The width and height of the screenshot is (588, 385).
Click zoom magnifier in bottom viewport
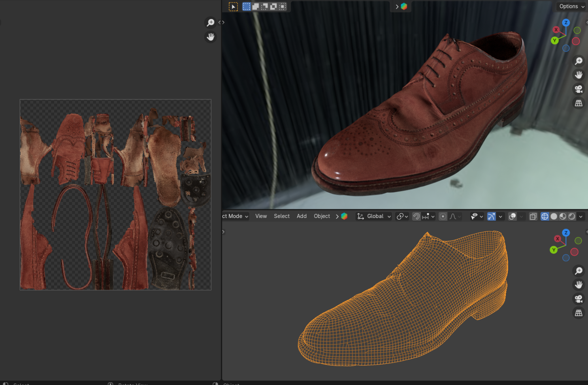coord(579,271)
